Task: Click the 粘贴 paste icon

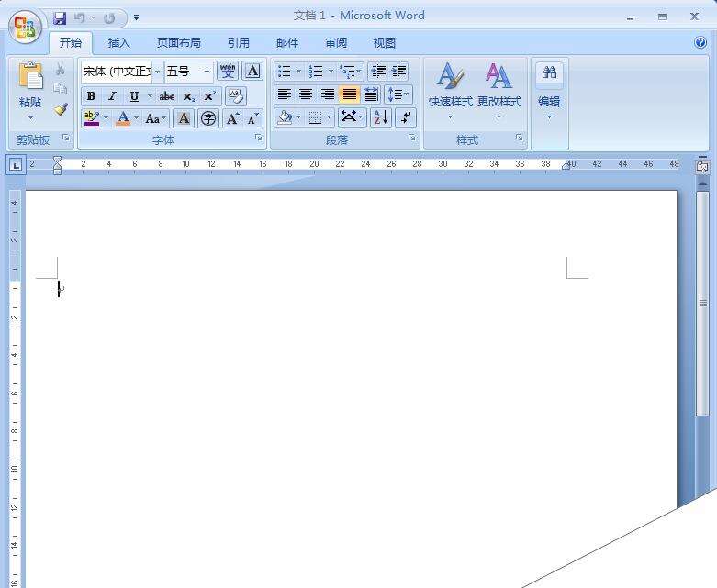Action: click(30, 75)
